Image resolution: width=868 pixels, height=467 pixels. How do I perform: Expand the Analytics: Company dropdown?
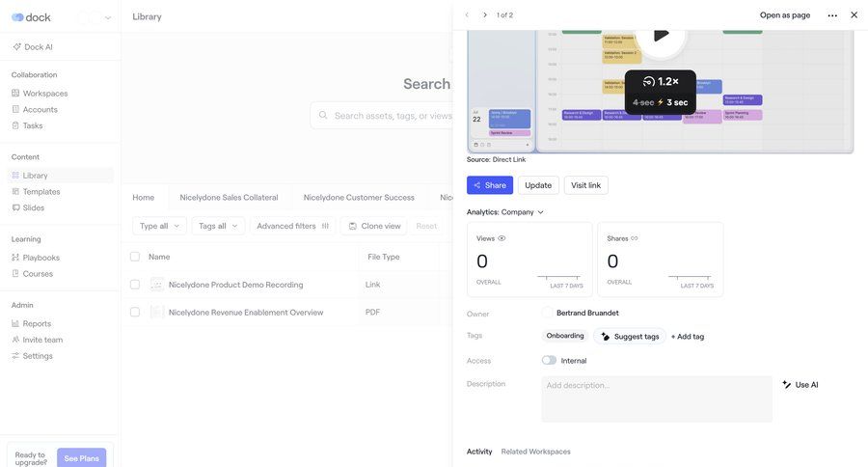point(504,212)
